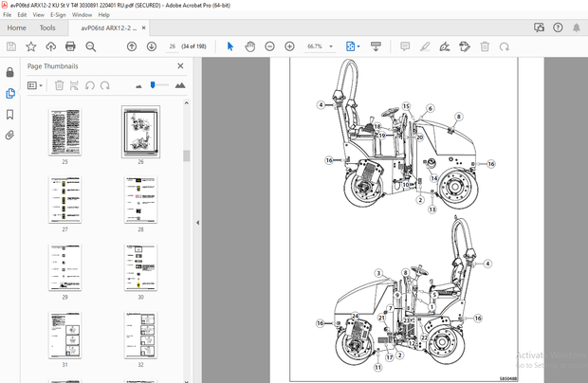Viewport: 588px width, 383px height.
Task: Rotate thumbnails clockwise in the panel
Action: (x=106, y=85)
